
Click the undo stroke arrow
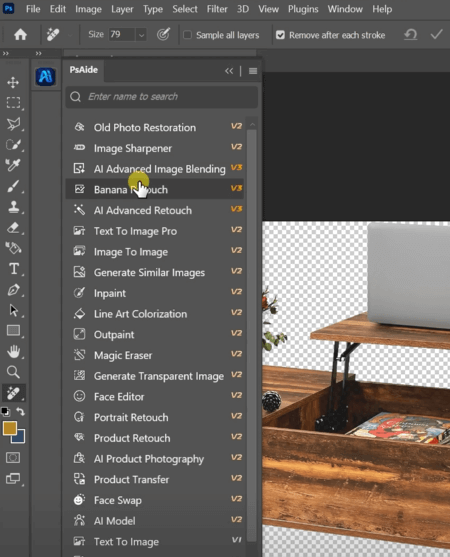point(411,34)
